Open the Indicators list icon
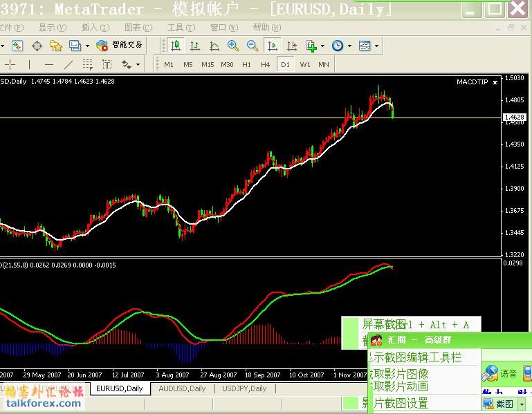Screen dimensions: 532x414 tap(311, 46)
